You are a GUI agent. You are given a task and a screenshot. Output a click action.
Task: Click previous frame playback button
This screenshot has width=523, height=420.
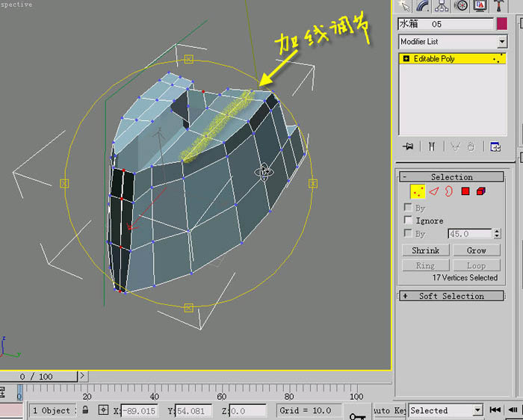coord(514,410)
